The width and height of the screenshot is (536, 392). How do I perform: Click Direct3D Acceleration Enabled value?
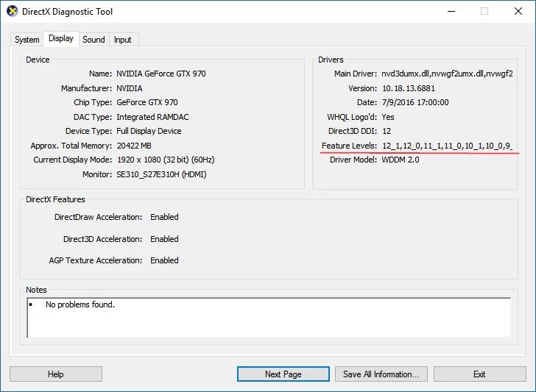click(164, 239)
